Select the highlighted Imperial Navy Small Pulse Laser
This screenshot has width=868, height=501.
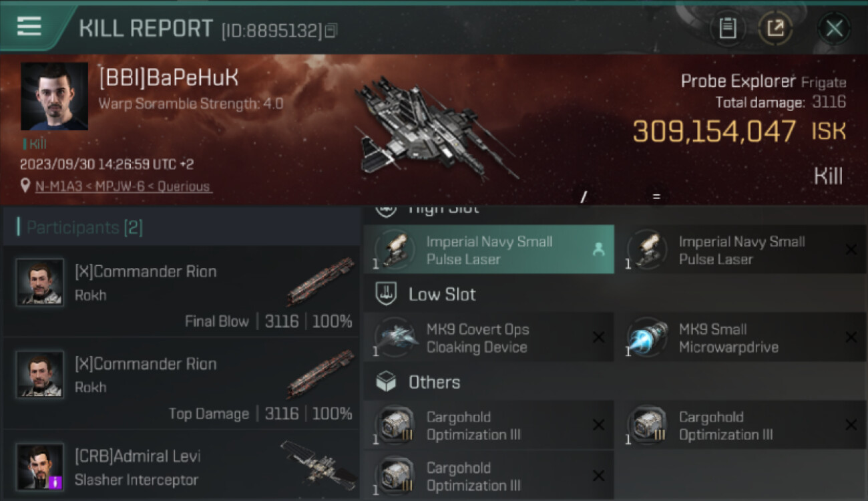coord(489,250)
